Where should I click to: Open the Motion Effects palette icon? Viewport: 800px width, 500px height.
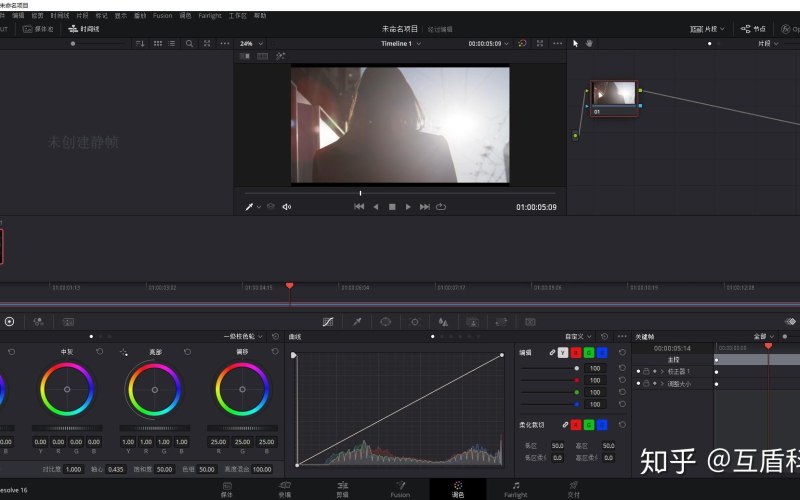[x=68, y=322]
